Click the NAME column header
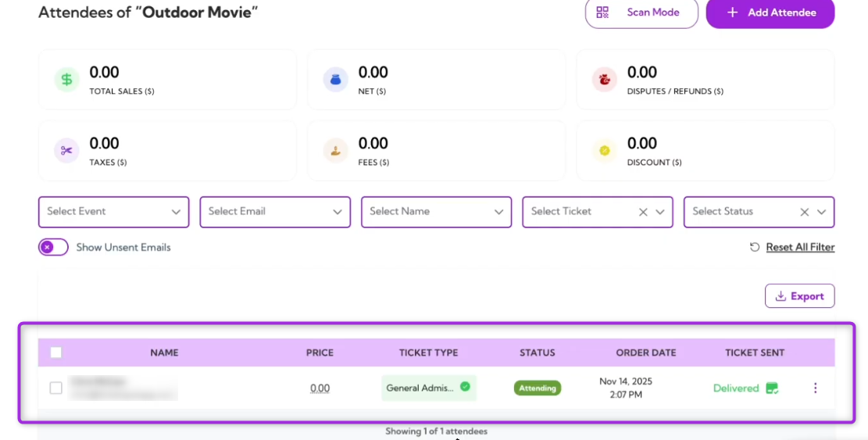Viewport: 868px width, 440px height. pos(164,352)
